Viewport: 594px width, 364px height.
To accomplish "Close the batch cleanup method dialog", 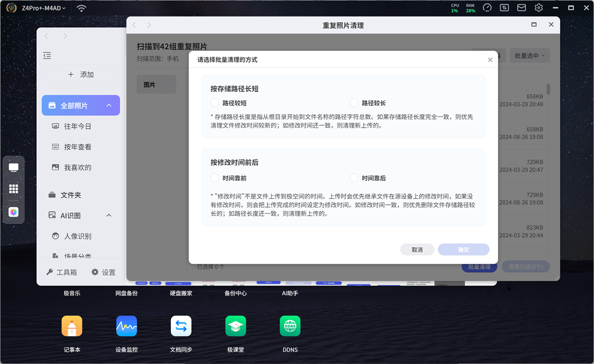I will point(490,60).
